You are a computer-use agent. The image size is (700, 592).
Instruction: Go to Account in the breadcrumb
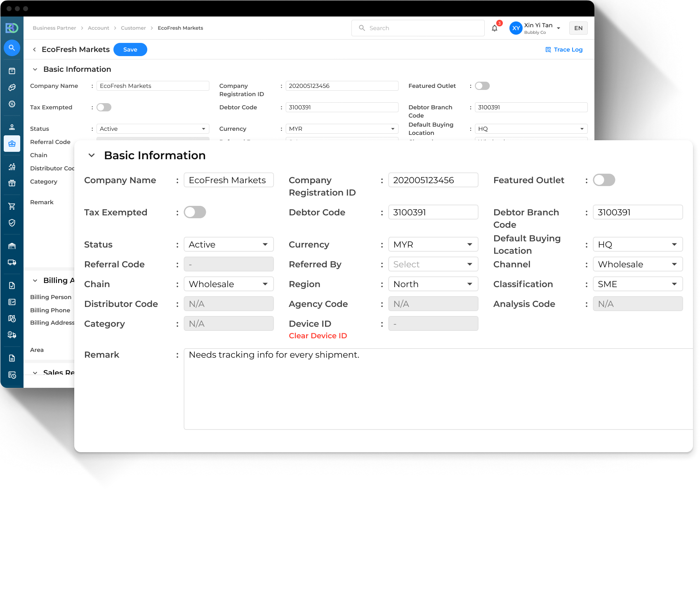tap(98, 28)
